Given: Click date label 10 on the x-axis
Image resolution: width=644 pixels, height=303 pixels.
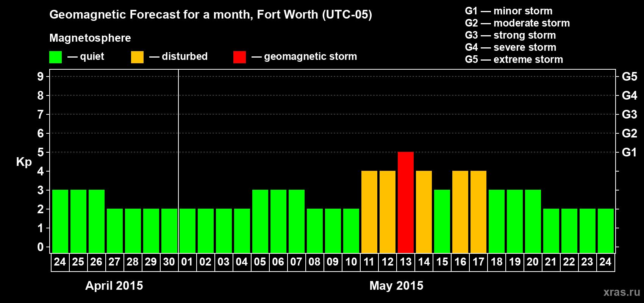Looking at the screenshot, I should [x=351, y=262].
